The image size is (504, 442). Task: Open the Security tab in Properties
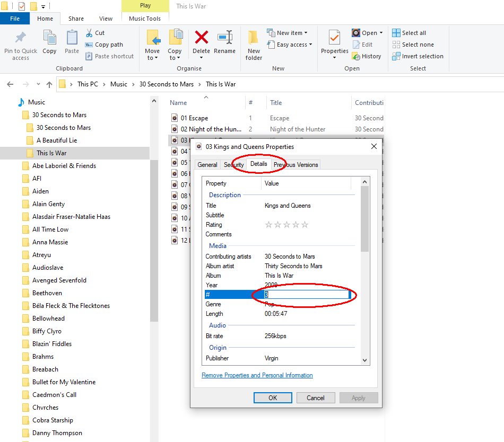coord(233,165)
